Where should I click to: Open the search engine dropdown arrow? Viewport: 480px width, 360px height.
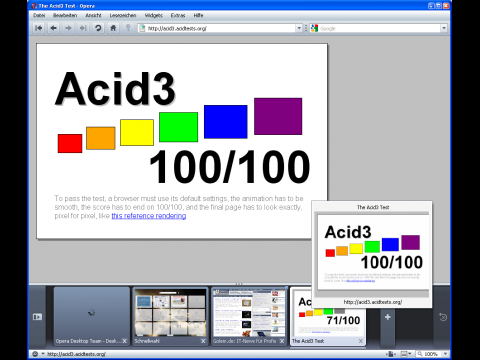[444, 28]
